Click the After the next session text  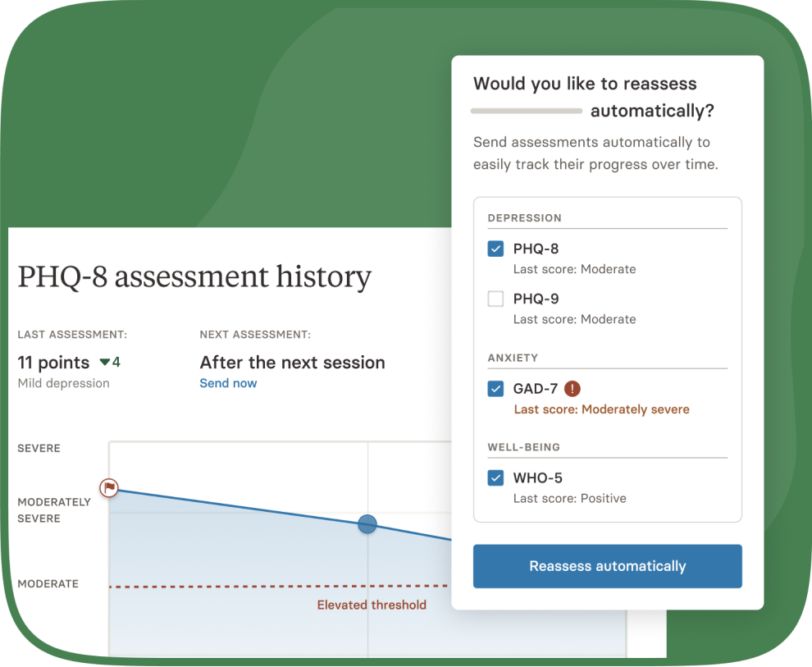pos(292,362)
